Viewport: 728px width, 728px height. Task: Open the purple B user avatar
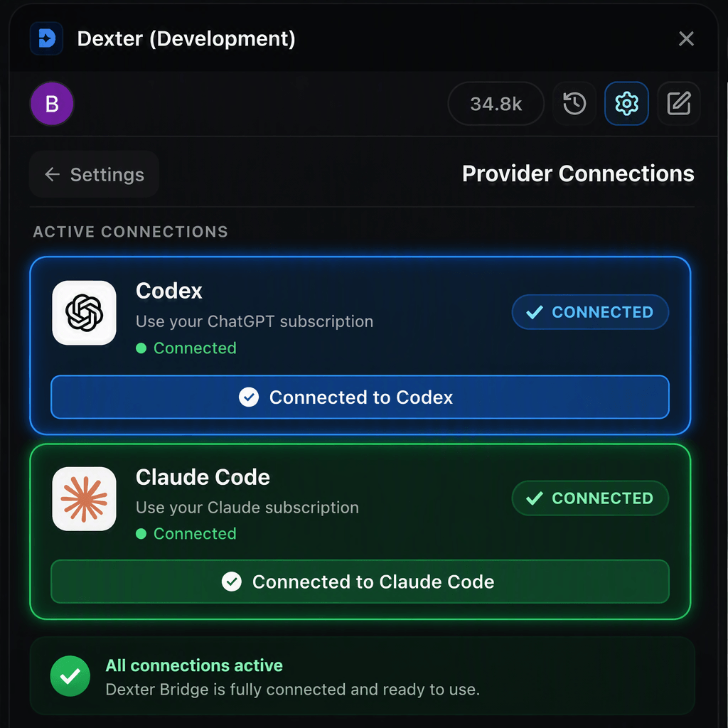(x=52, y=104)
